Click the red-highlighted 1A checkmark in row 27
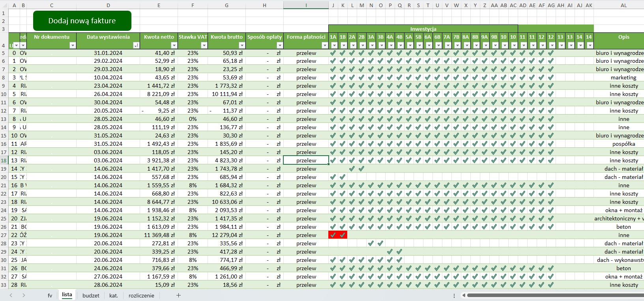This screenshot has height=301, width=644. tap(333, 235)
